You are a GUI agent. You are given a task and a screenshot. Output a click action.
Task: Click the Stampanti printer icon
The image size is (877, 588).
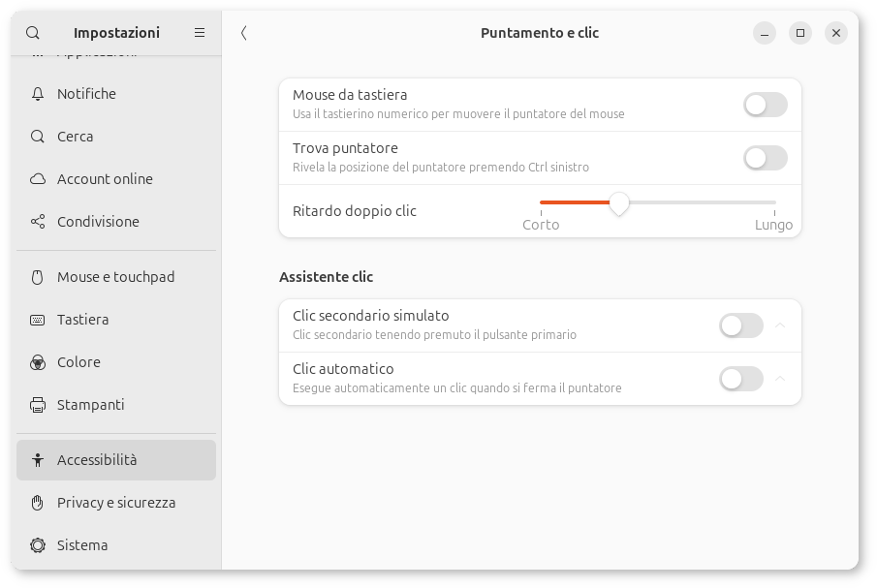point(38,405)
